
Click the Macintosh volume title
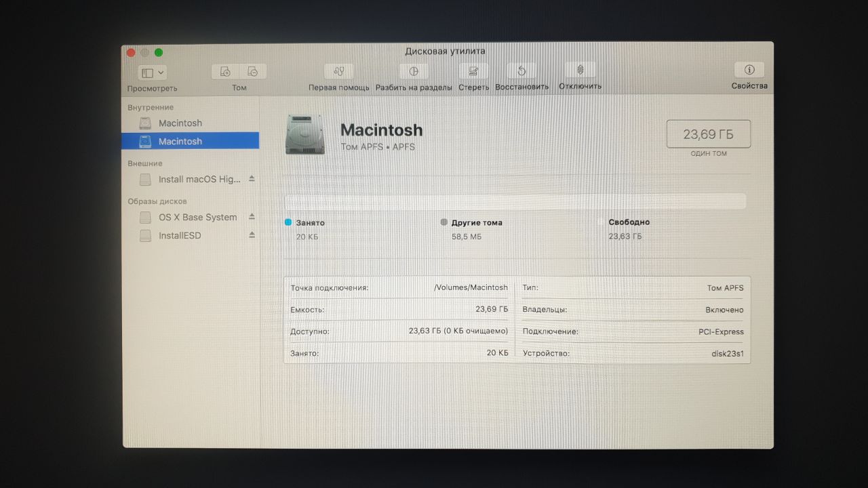[381, 130]
